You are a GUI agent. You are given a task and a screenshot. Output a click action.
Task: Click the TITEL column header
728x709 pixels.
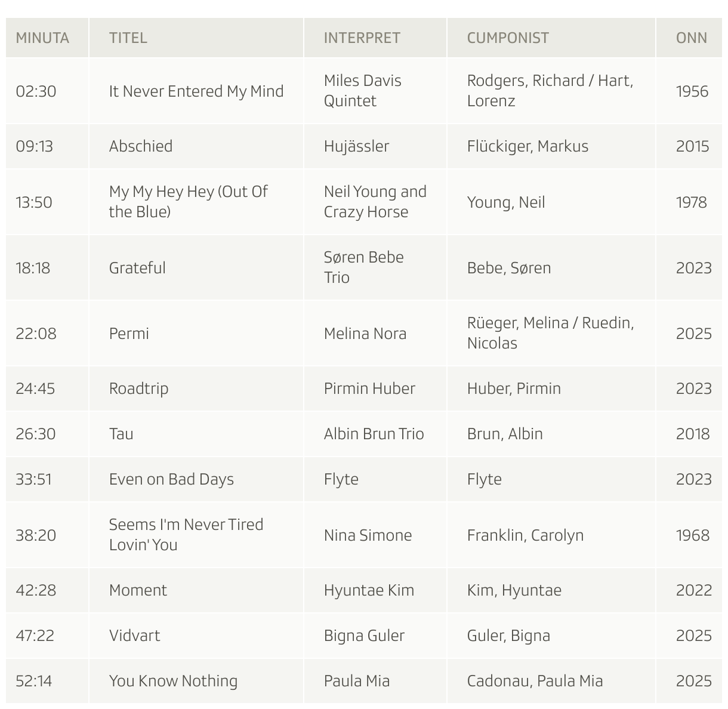[x=128, y=38]
